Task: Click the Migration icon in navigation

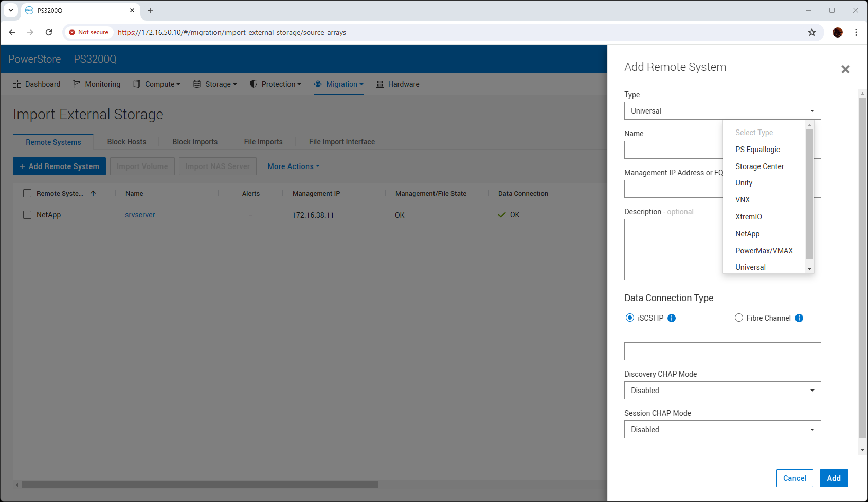Action: coord(318,84)
